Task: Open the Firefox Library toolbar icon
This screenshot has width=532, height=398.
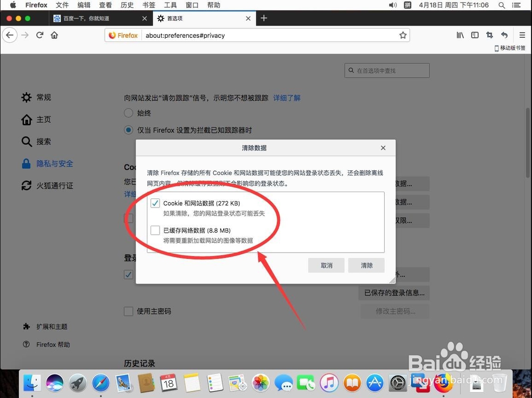Action: point(460,35)
